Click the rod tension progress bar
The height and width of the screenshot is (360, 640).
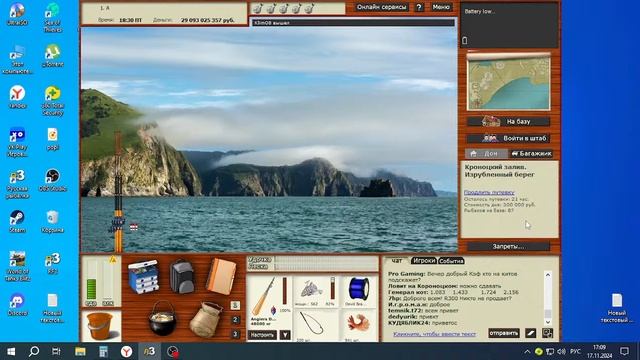327,259
